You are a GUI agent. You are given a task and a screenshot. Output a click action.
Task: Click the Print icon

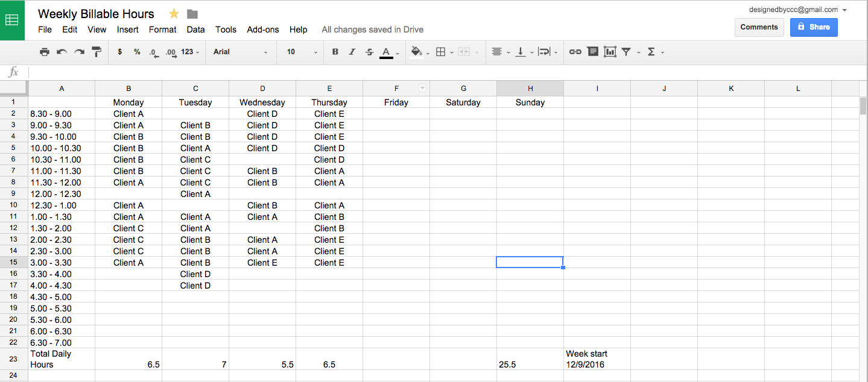coord(44,52)
